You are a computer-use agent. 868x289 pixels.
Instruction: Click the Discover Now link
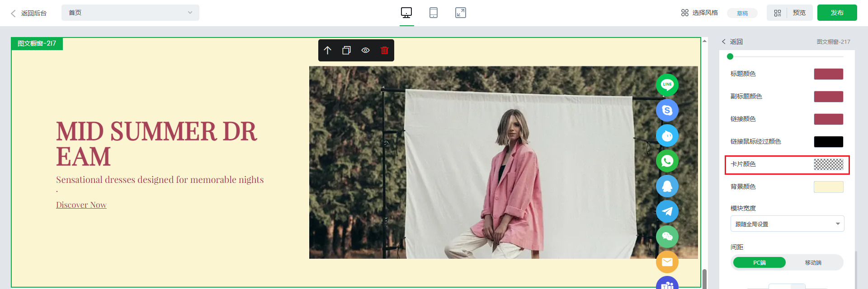click(81, 205)
